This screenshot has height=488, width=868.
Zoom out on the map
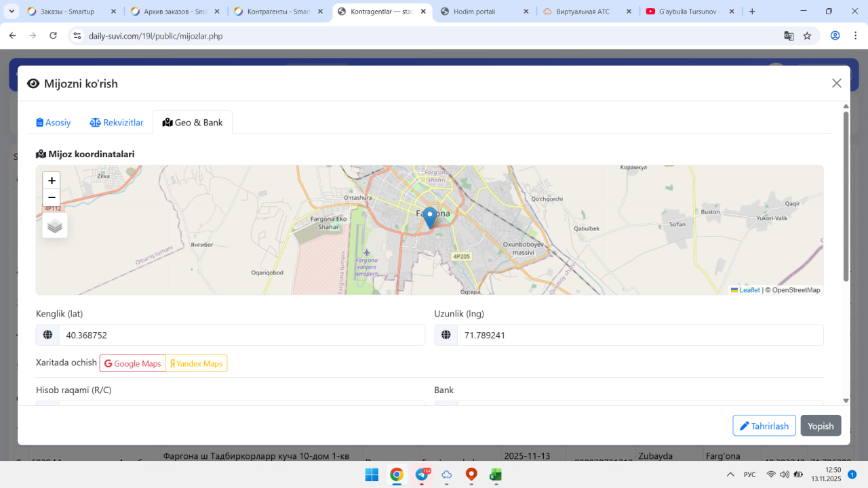point(52,198)
